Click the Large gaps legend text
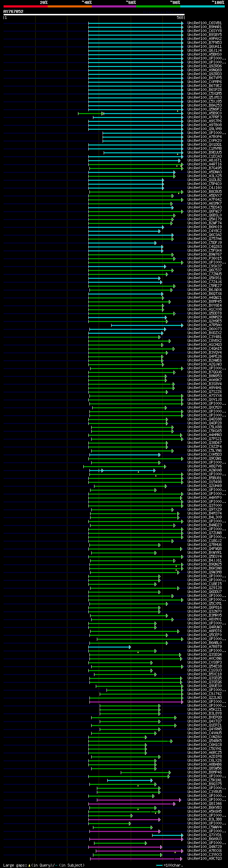The image size is (228, 868). tap(44, 865)
